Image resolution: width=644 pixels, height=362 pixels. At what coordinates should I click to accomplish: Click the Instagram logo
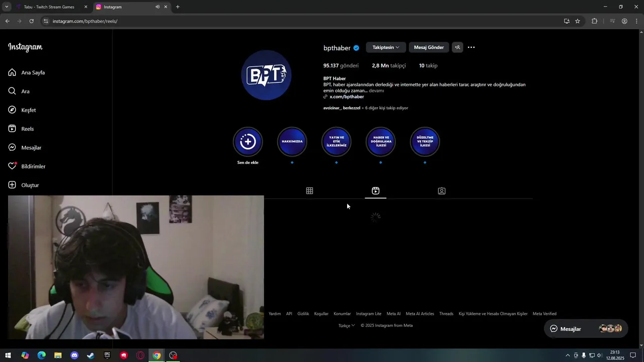click(x=25, y=47)
